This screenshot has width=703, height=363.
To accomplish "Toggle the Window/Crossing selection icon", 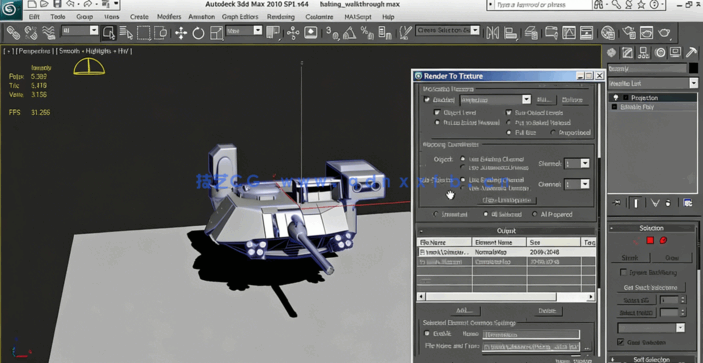I will [x=161, y=33].
